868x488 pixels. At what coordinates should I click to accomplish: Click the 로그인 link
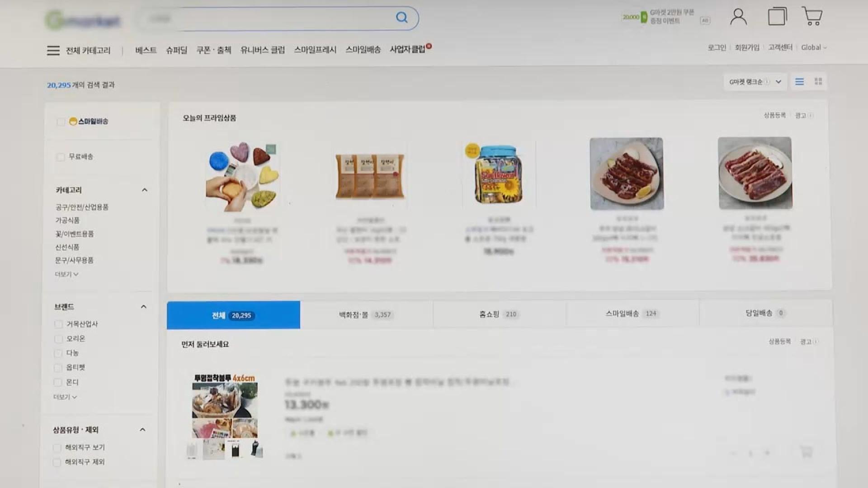point(717,47)
